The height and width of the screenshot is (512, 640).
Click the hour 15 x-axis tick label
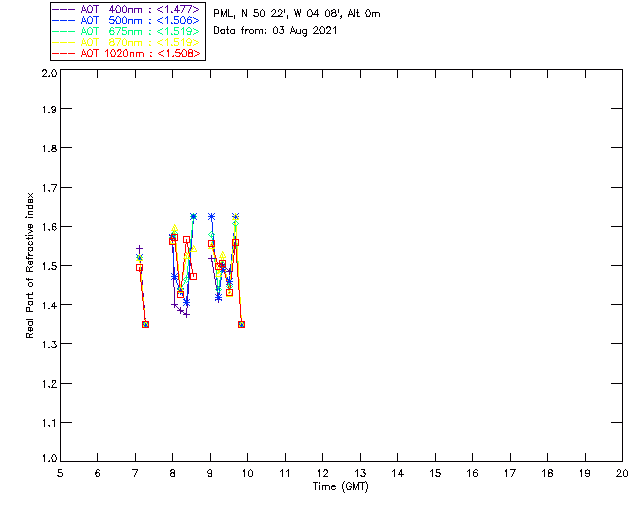tap(435, 473)
